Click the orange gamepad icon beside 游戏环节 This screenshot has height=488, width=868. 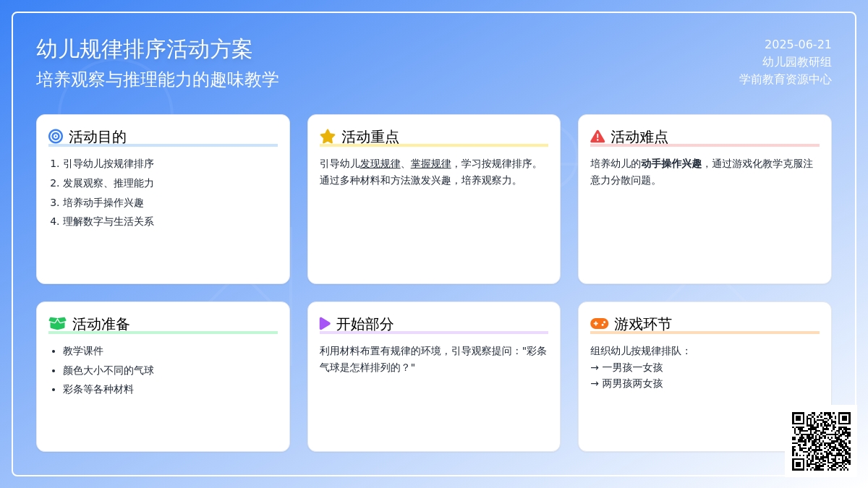(599, 323)
